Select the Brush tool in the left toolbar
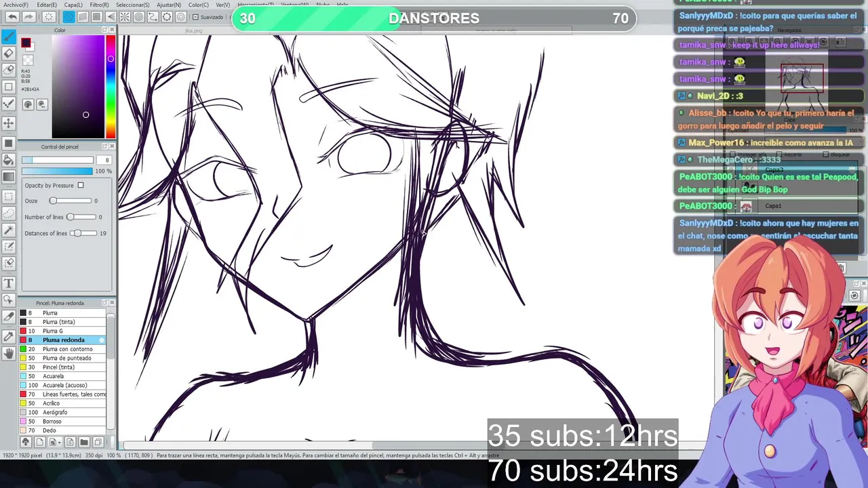This screenshot has height=488, width=868. pyautogui.click(x=9, y=36)
